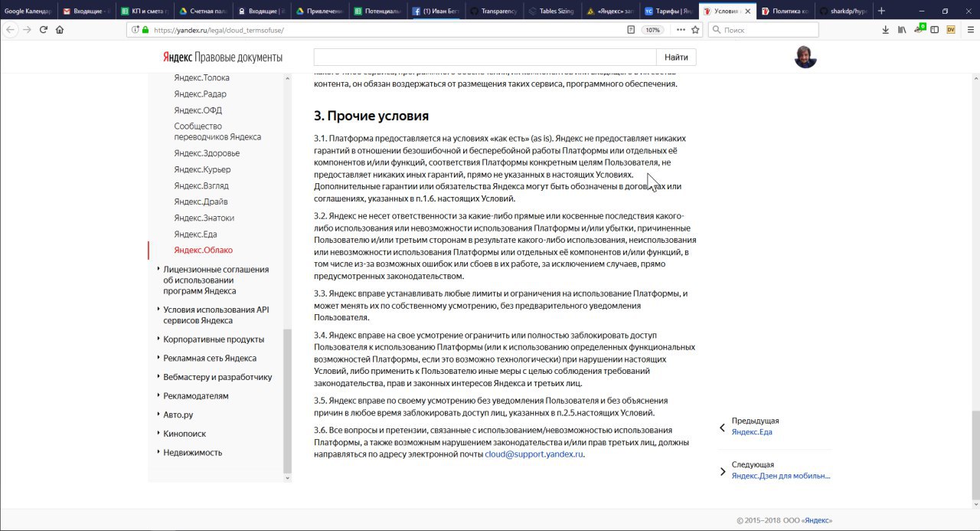Click the browser forward arrow
The width and height of the screenshot is (980, 531).
click(28, 29)
